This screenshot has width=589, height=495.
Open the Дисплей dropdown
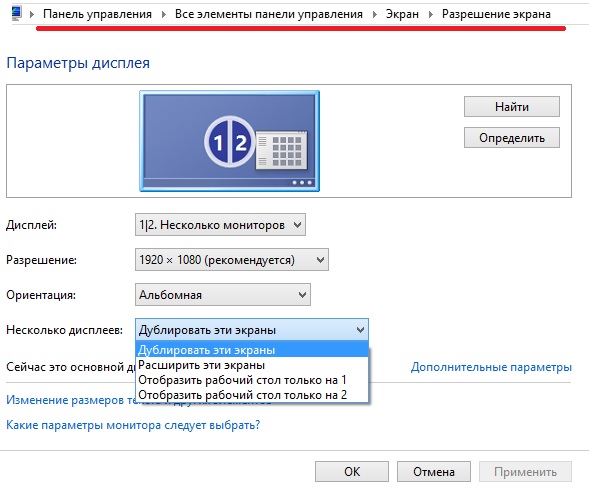click(x=220, y=225)
